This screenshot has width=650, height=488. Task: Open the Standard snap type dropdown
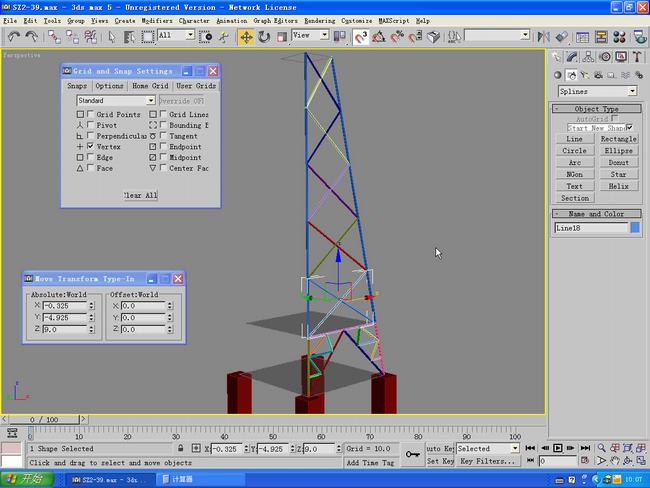click(x=116, y=101)
